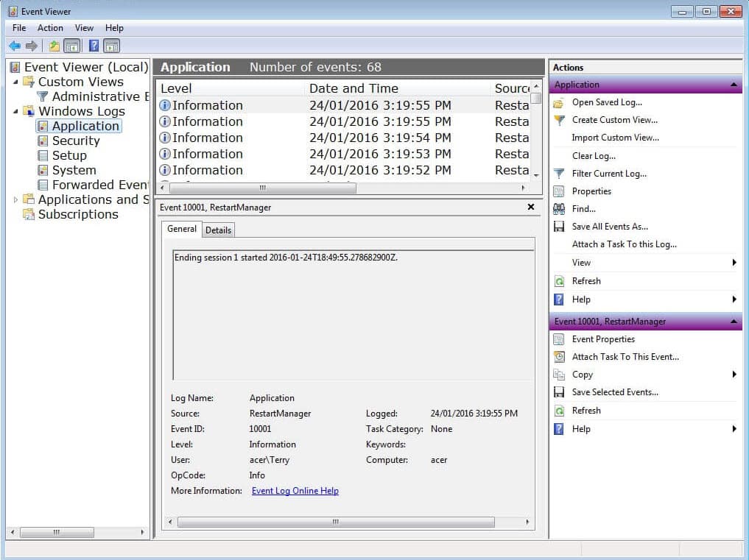Switch to the Details tab
This screenshot has width=749, height=560.
pos(218,230)
